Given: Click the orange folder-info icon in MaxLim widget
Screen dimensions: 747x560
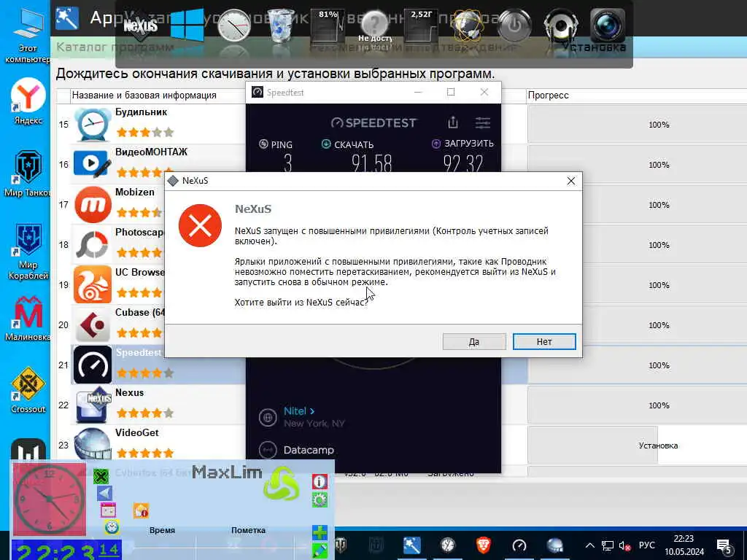Looking at the screenshot, I should pos(141,510).
